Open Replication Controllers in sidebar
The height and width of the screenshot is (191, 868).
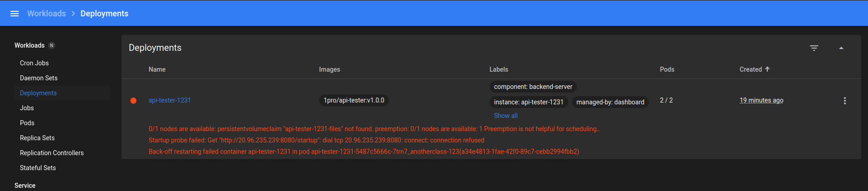point(52,153)
